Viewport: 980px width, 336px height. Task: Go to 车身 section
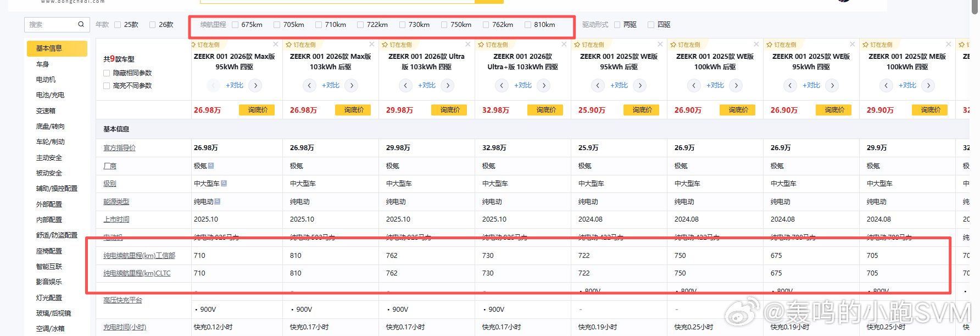click(x=43, y=64)
